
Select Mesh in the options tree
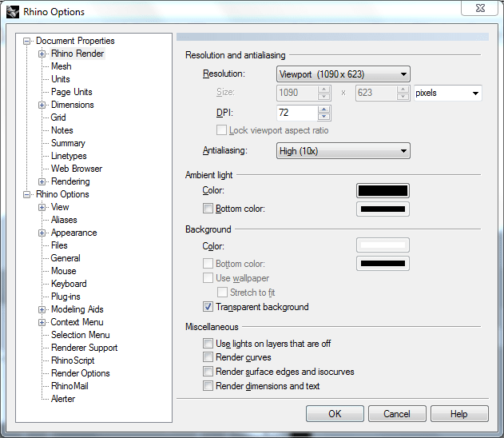click(x=62, y=66)
